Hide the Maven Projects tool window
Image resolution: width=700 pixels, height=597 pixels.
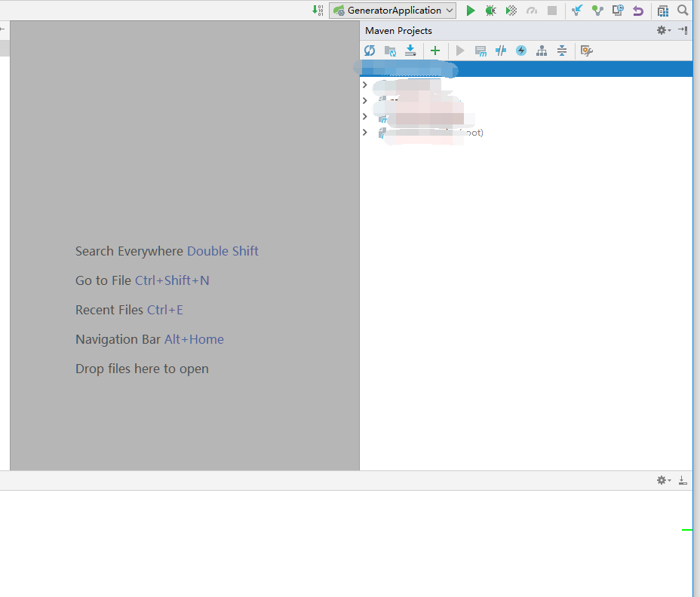683,30
